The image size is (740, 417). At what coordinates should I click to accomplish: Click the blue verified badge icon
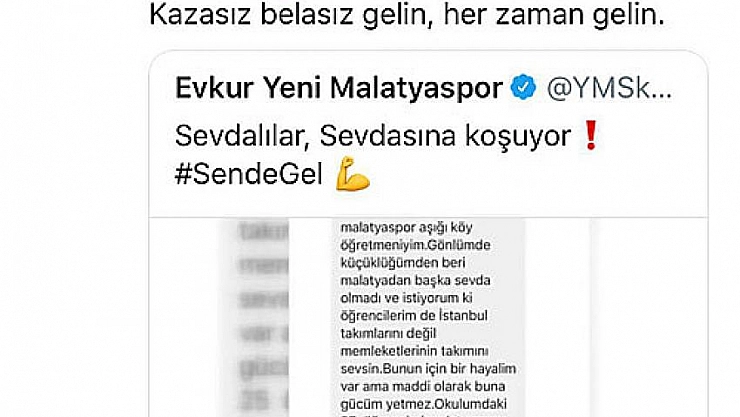[524, 88]
